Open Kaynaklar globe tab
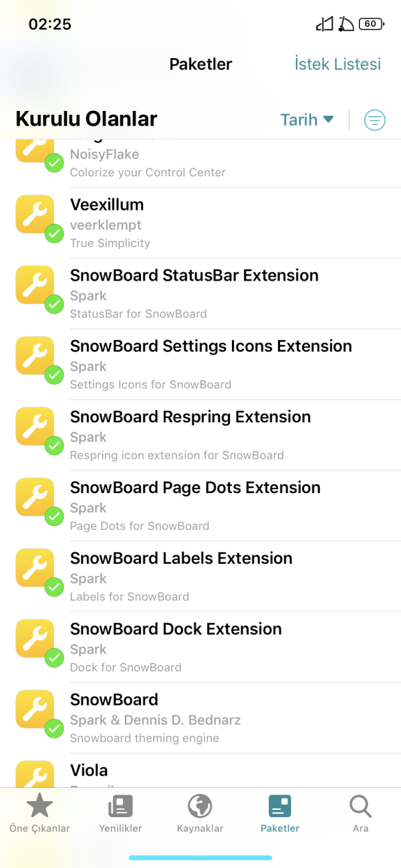Viewport: 401px width, 868px height. (200, 814)
